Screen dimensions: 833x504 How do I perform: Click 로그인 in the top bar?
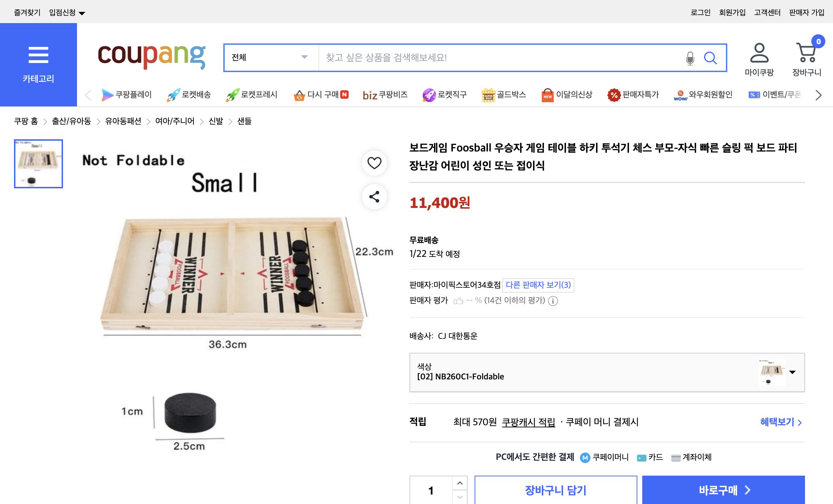click(x=700, y=12)
